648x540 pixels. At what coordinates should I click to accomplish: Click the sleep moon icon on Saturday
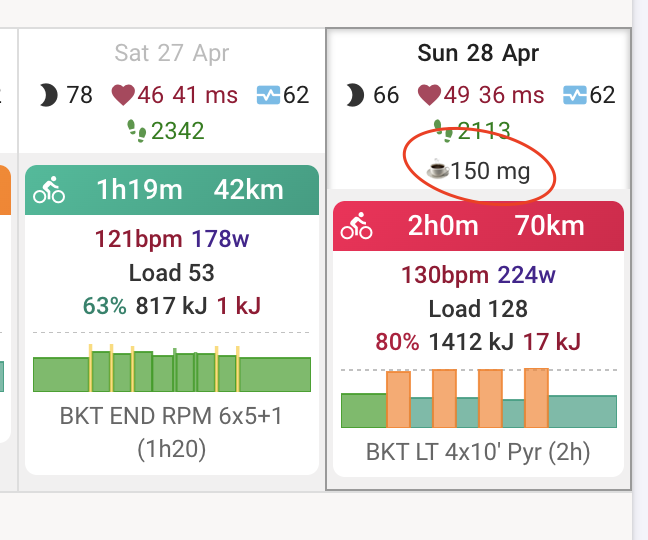click(x=49, y=95)
